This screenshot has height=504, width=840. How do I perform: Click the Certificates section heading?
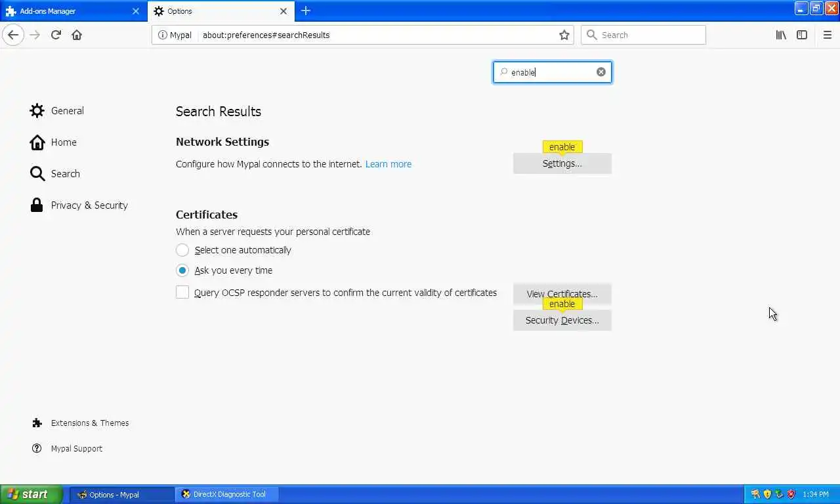click(x=207, y=215)
